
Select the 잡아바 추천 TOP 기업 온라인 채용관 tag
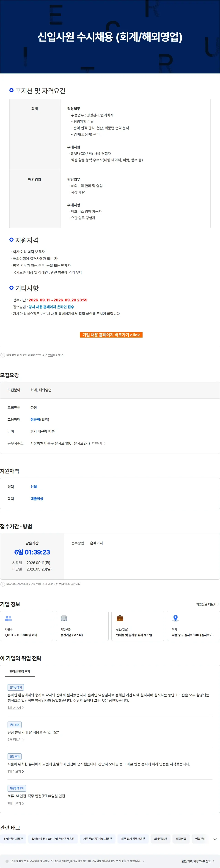tap(53, 839)
